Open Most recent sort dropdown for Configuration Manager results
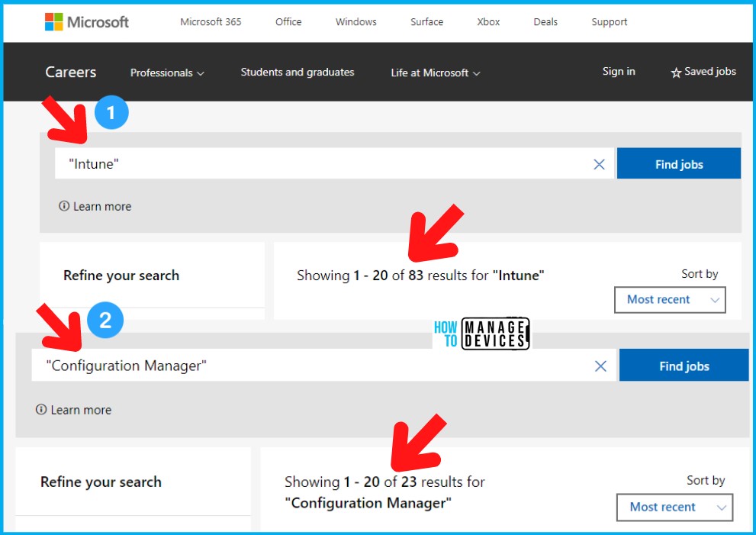Screen dimensions: 756x535 click(x=674, y=507)
